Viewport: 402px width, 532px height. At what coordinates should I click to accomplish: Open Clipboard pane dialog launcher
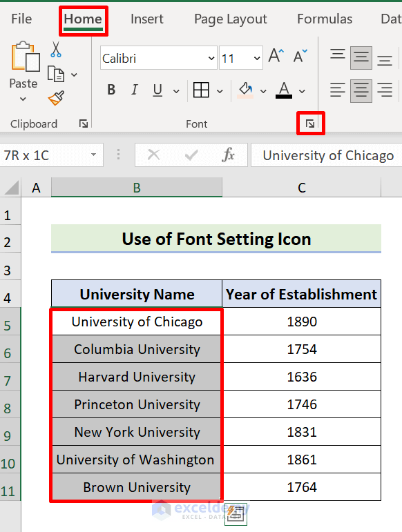pos(84,124)
